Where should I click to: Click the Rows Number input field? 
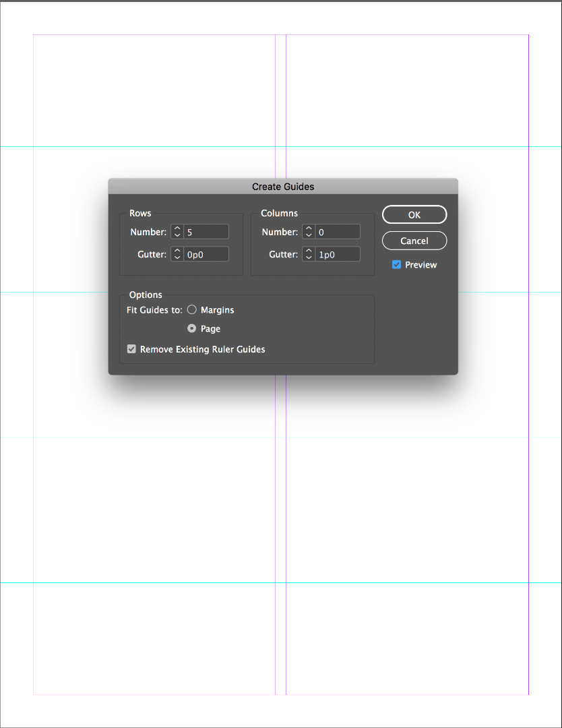click(206, 232)
